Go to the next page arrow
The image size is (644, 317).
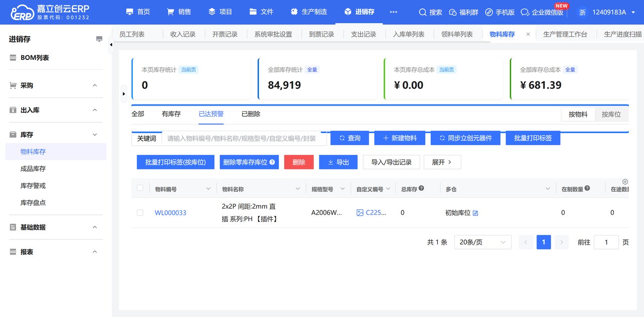pos(561,242)
